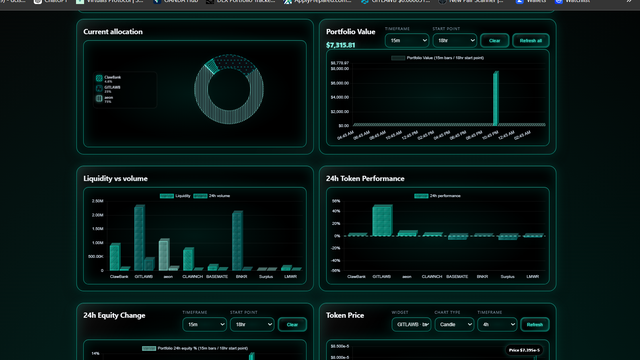Click GITLAWB 24h volume bar in Liquidity chart
This screenshot has width=640, height=360.
click(149, 264)
